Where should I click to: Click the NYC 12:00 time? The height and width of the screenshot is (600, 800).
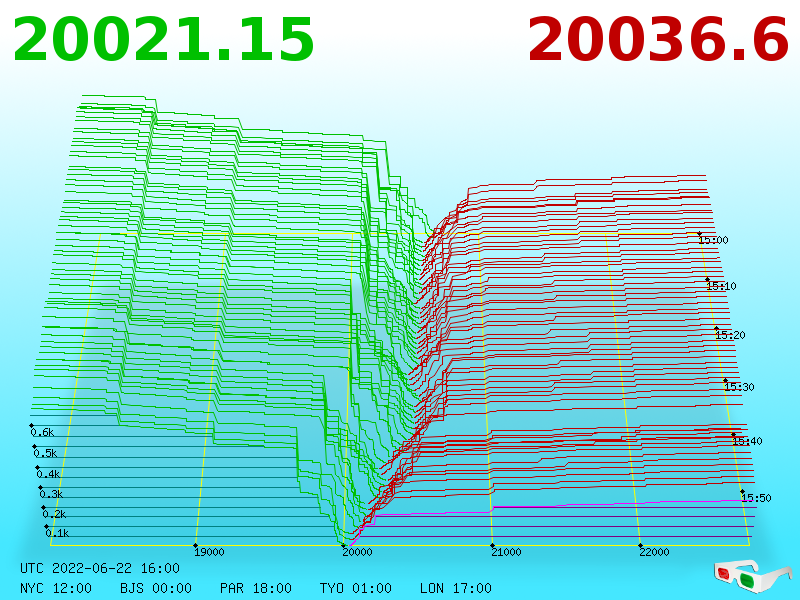56,588
